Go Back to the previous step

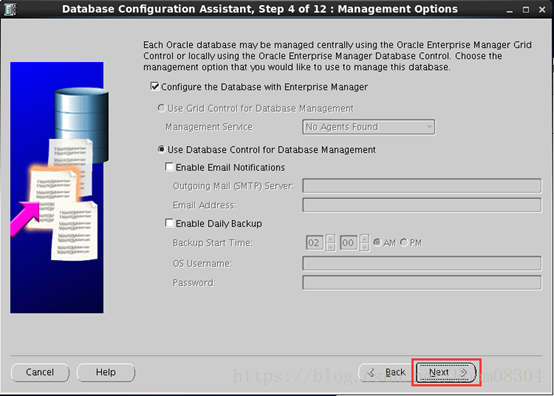(386, 372)
